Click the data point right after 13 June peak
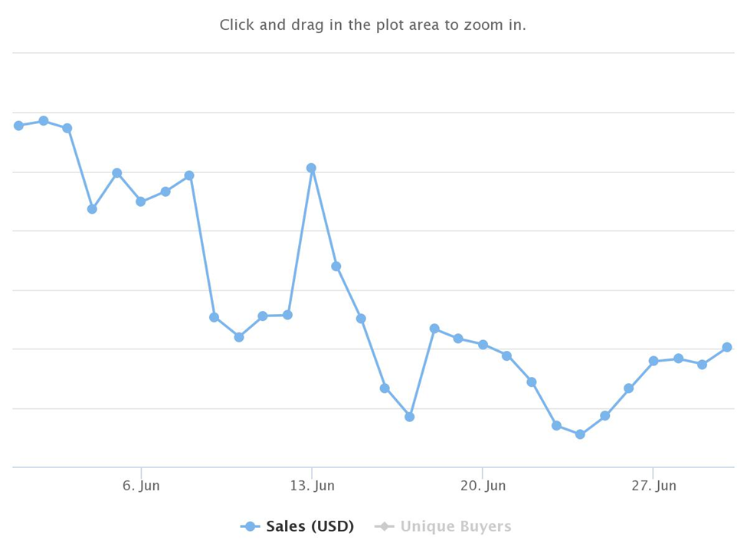The image size is (747, 560). click(x=336, y=267)
